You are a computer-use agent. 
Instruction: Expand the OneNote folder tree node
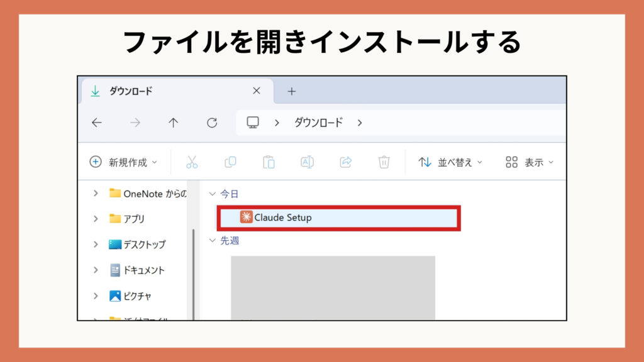[96, 193]
